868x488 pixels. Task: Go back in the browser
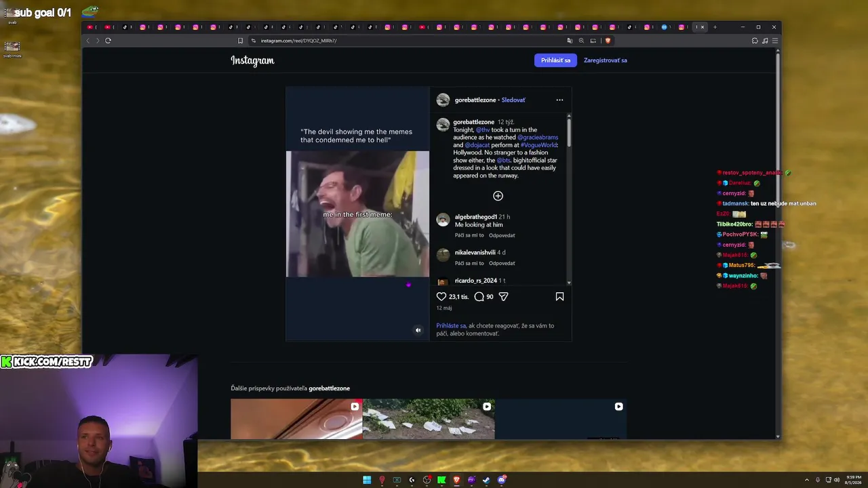87,41
